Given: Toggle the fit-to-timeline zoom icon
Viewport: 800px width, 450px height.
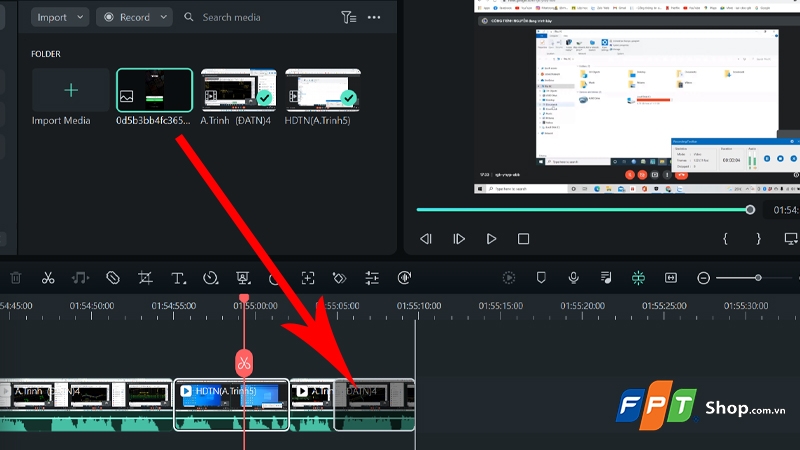Looking at the screenshot, I should [x=671, y=278].
